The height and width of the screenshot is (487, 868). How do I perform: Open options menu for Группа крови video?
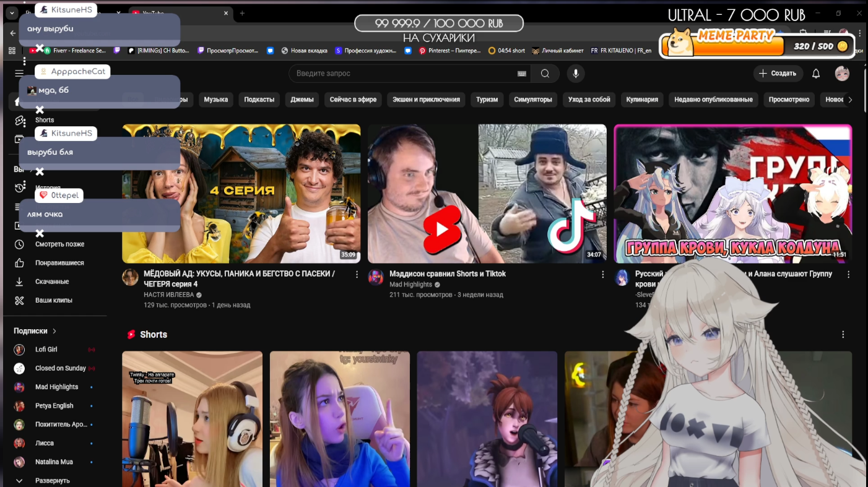848,274
